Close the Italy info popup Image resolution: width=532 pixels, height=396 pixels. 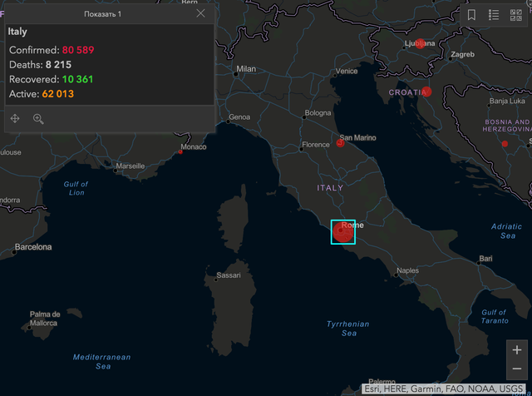point(200,13)
